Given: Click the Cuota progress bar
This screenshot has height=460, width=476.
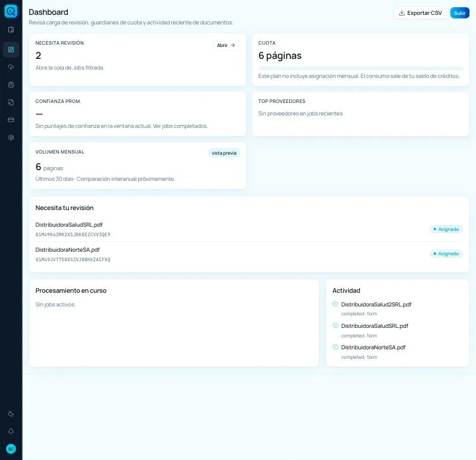Looking at the screenshot, I should (x=361, y=68).
